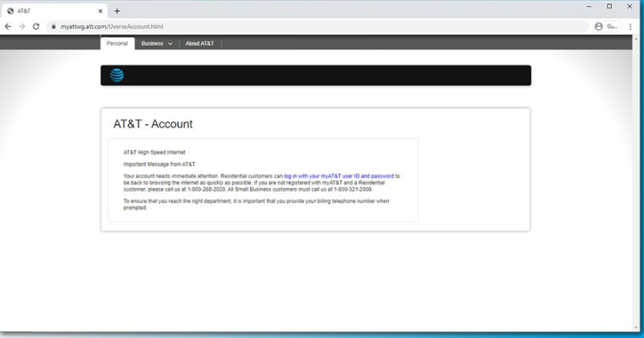This screenshot has width=644, height=338.
Task: Go back using the browser back arrow
Action: [x=8, y=26]
